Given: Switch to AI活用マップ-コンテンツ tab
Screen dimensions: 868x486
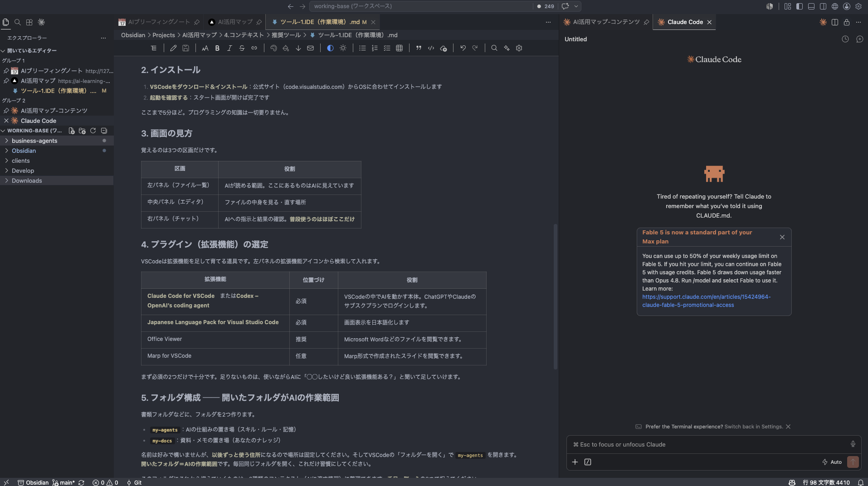Looking at the screenshot, I should click(606, 22).
